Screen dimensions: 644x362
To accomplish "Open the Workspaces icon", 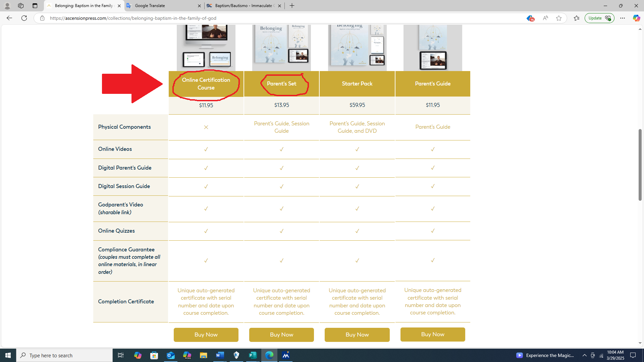I will [x=21, y=6].
